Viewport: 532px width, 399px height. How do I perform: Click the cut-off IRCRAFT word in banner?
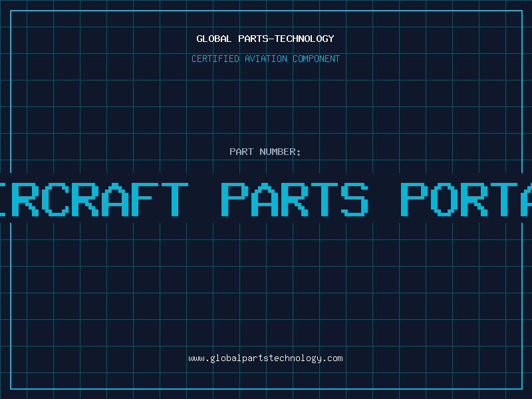coord(94,199)
